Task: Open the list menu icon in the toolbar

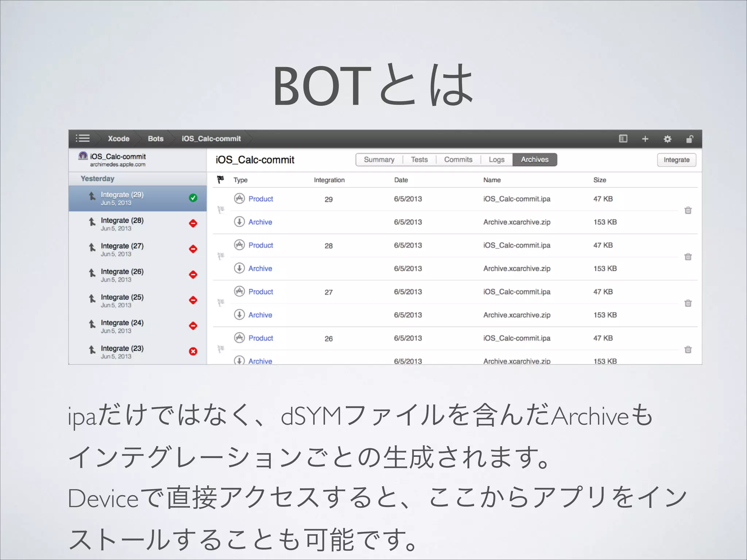Action: click(82, 139)
